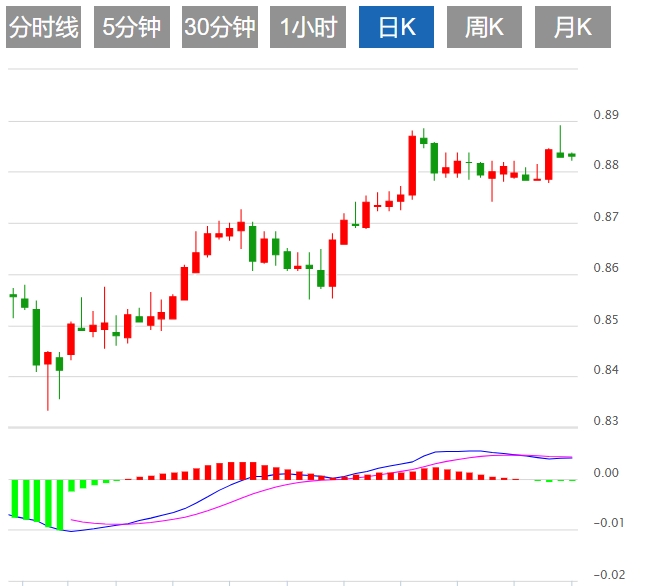Click the 0.86 price axis label
646x586 pixels.
(606, 268)
